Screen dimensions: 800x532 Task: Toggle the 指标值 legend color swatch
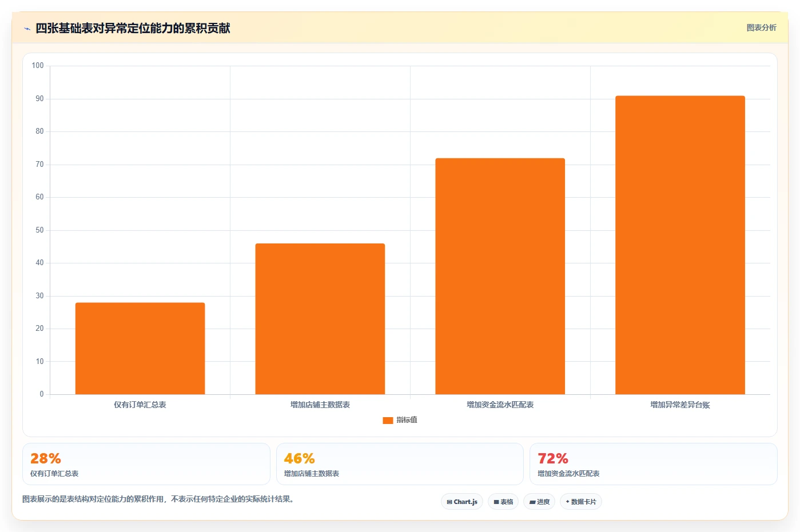388,420
